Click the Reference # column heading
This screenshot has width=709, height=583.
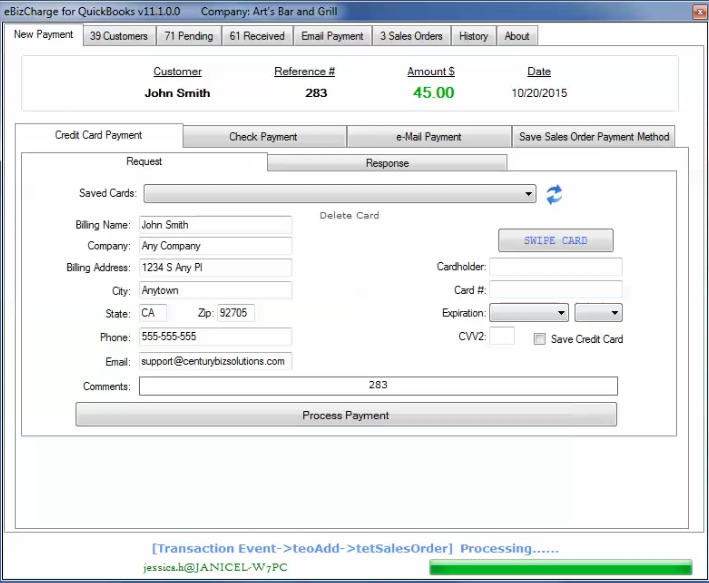click(304, 71)
